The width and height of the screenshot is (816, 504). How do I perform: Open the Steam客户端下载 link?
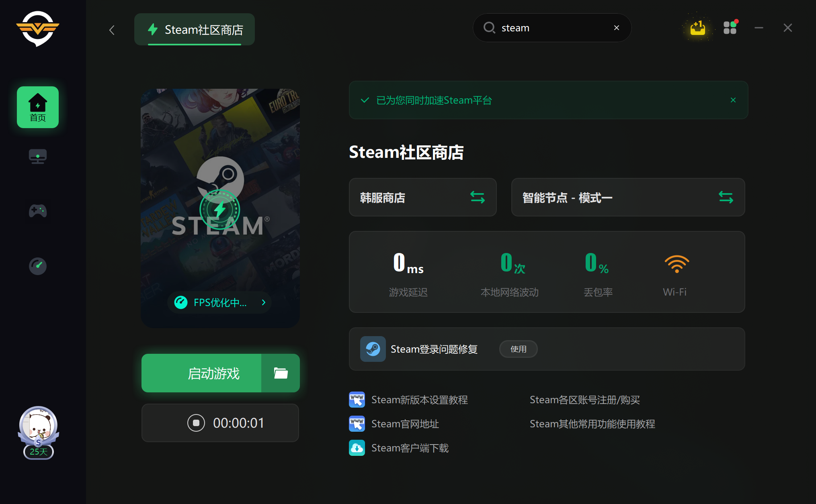(x=410, y=448)
